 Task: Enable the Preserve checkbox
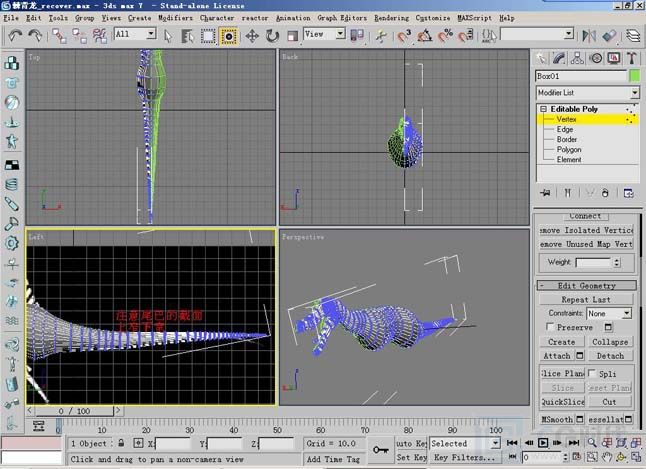coord(550,327)
